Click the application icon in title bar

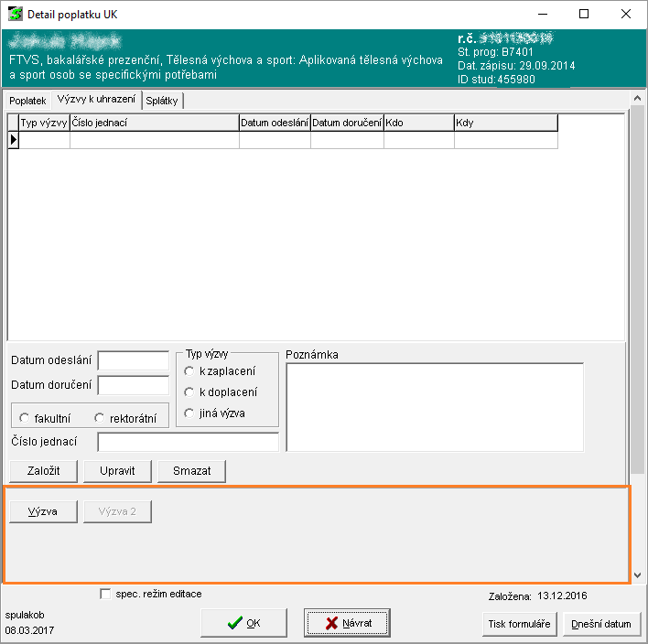click(x=15, y=15)
